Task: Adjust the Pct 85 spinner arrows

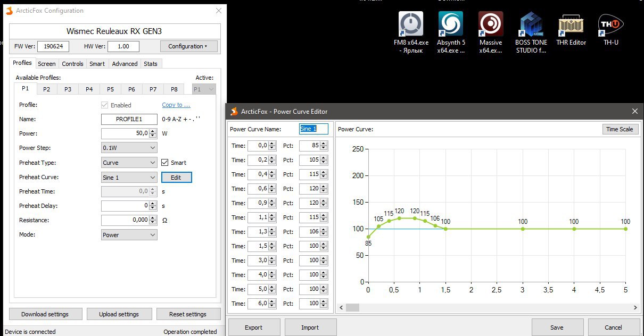Action: pos(324,145)
